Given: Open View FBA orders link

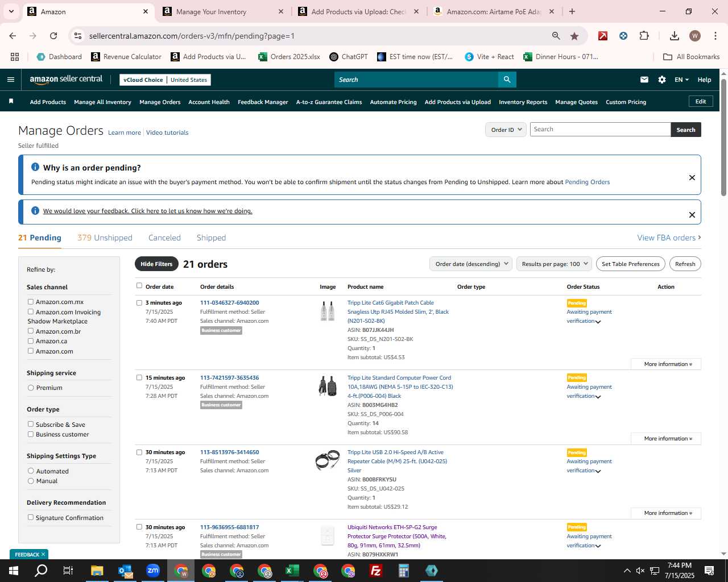Looking at the screenshot, I should coord(669,238).
